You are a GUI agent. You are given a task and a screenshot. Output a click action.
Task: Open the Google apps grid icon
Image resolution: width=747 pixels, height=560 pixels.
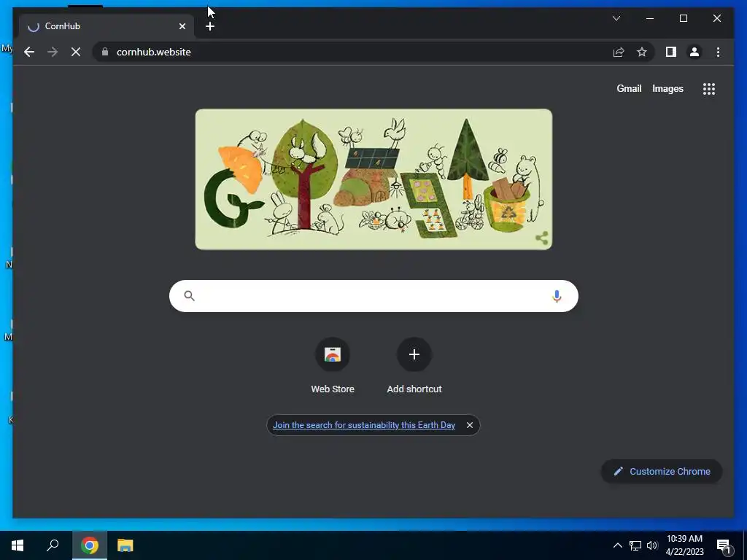click(x=709, y=88)
